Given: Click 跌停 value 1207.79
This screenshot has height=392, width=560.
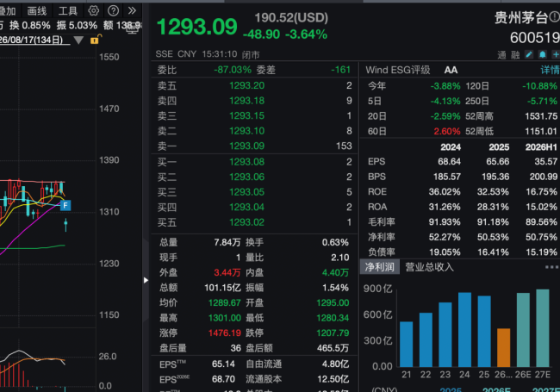Looking at the screenshot, I should point(333,333).
